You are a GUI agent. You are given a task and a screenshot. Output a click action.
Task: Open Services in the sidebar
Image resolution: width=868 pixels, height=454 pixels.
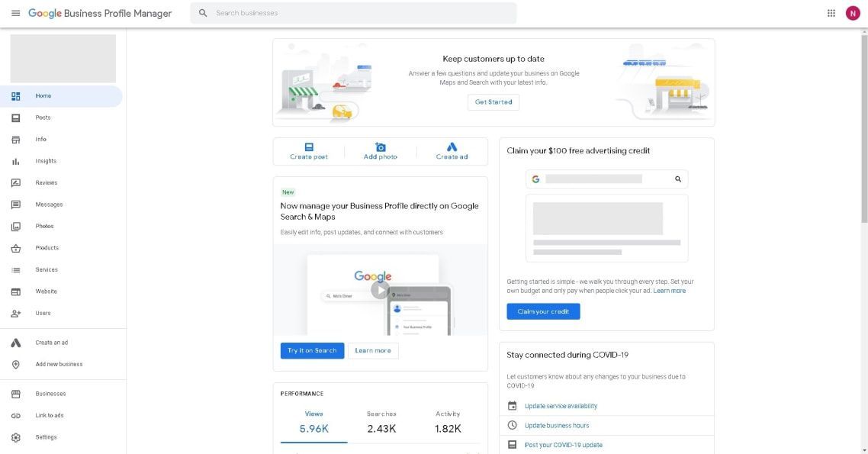[61, 269]
